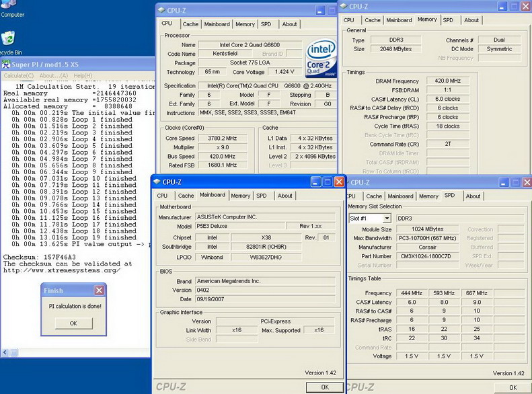Click the Super PI title bar icon
Viewport: 532px width, 394px height.
pyautogui.click(x=6, y=65)
